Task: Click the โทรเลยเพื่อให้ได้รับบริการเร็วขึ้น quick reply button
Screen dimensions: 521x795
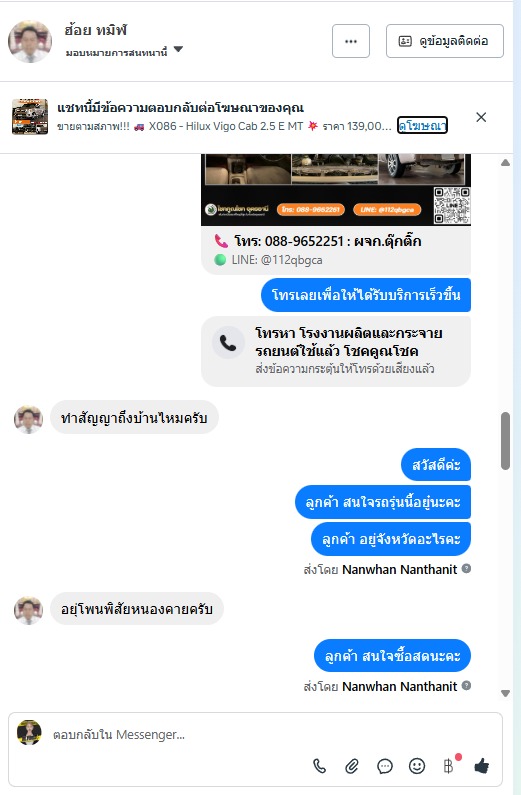Action: [366, 295]
